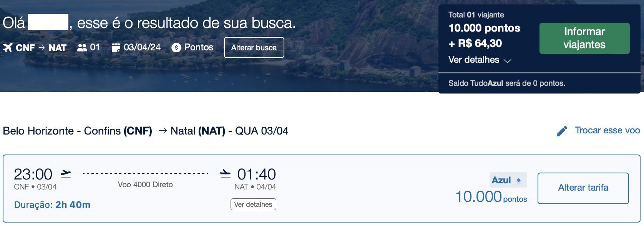Click the Pontos dollar coin icon

(x=176, y=48)
